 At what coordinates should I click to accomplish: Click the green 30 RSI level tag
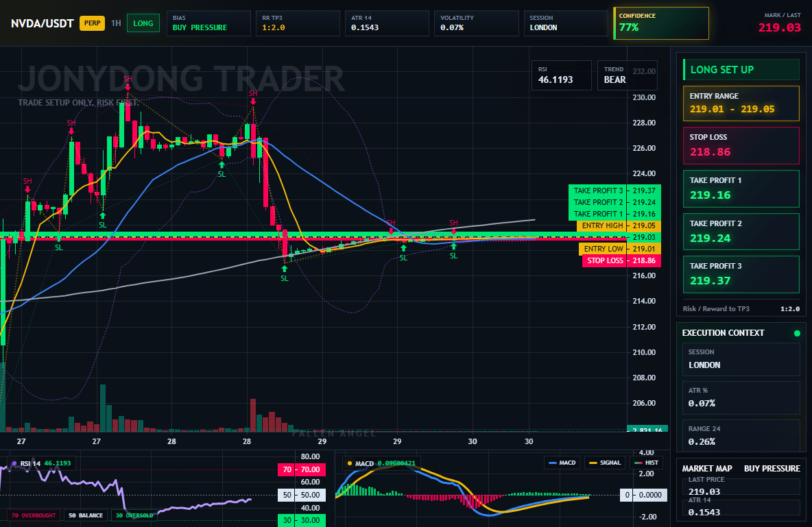click(x=302, y=520)
